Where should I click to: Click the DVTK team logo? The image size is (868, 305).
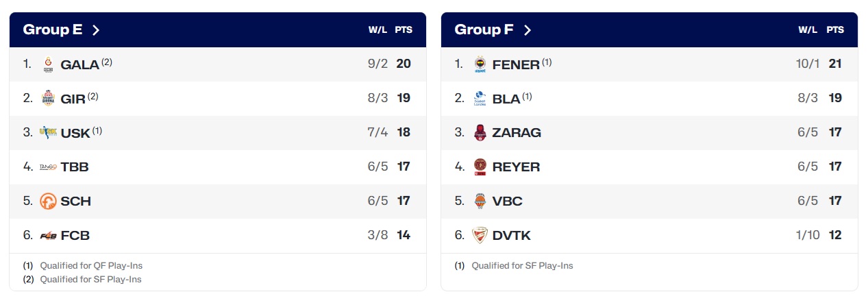pos(480,235)
